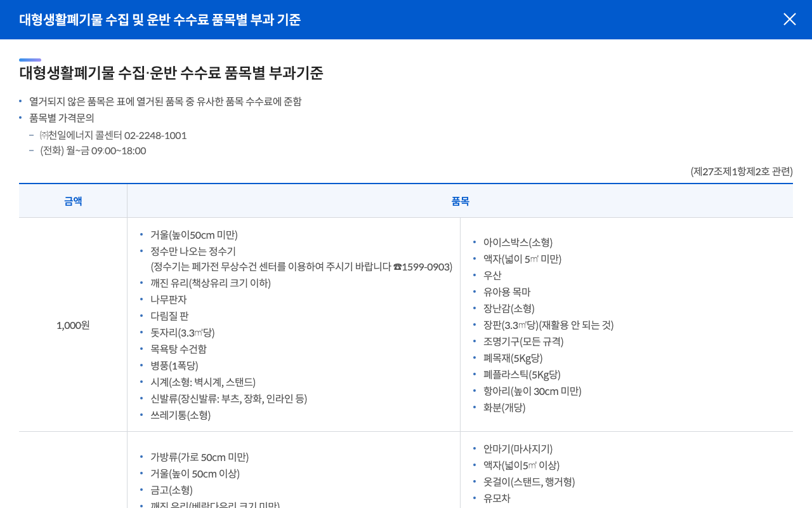The height and width of the screenshot is (508, 812).
Task: Select the item 병풍(1폭당)
Action: coord(174,366)
